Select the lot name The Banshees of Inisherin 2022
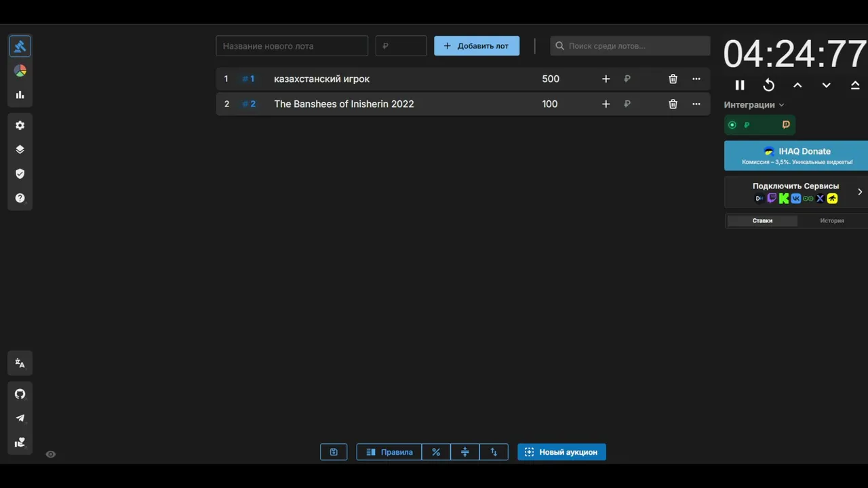The height and width of the screenshot is (488, 868). [344, 104]
